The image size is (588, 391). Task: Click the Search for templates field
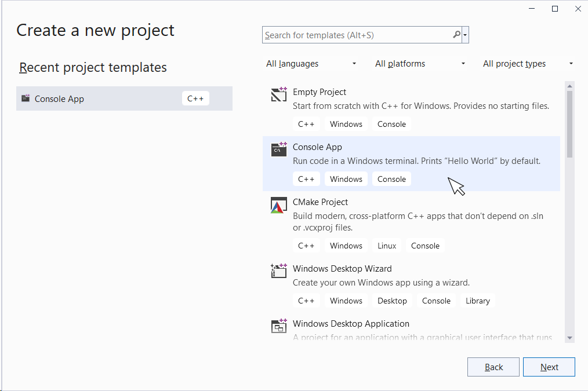(357, 35)
